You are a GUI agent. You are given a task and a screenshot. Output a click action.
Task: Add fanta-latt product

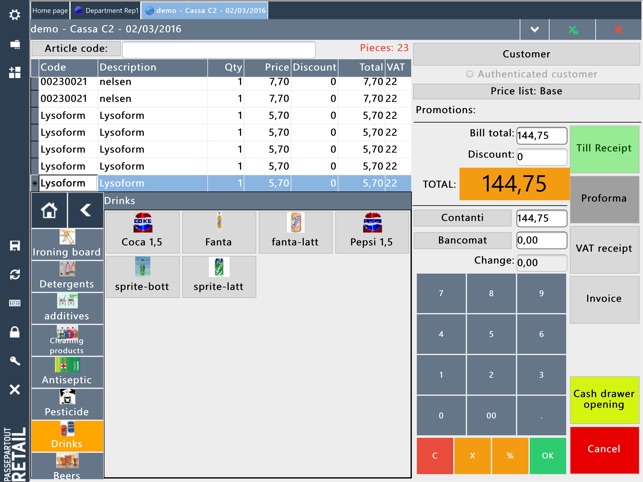pos(295,232)
